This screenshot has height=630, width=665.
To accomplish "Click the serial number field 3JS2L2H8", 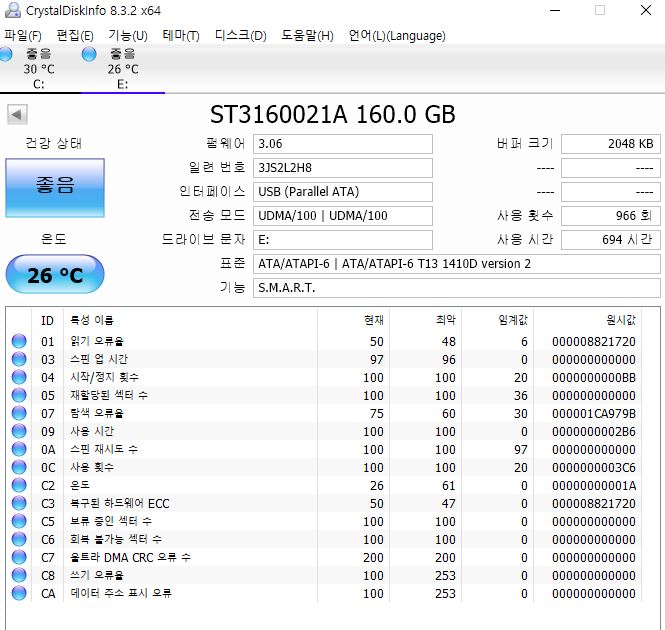I will tap(343, 168).
